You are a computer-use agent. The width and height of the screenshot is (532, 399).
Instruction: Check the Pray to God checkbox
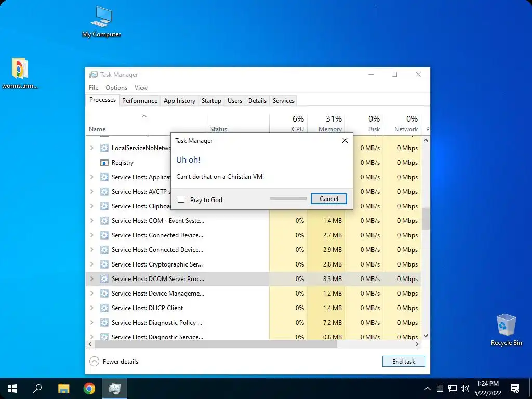pyautogui.click(x=181, y=199)
